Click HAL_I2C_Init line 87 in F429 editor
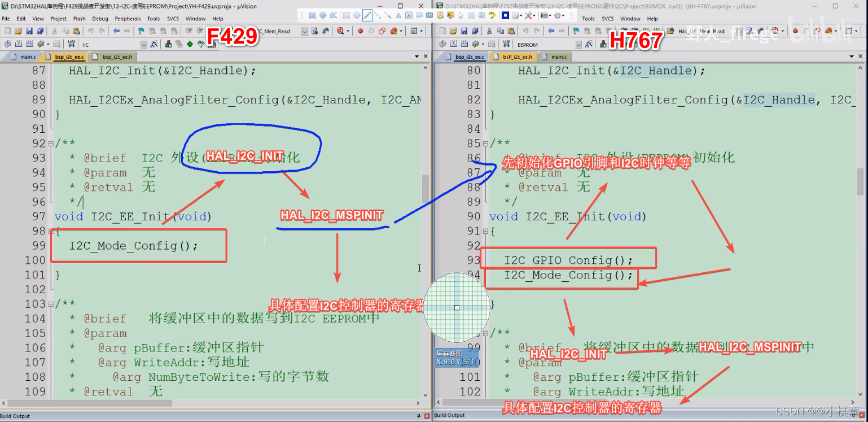Image resolution: width=868 pixels, height=422 pixels. pos(163,71)
